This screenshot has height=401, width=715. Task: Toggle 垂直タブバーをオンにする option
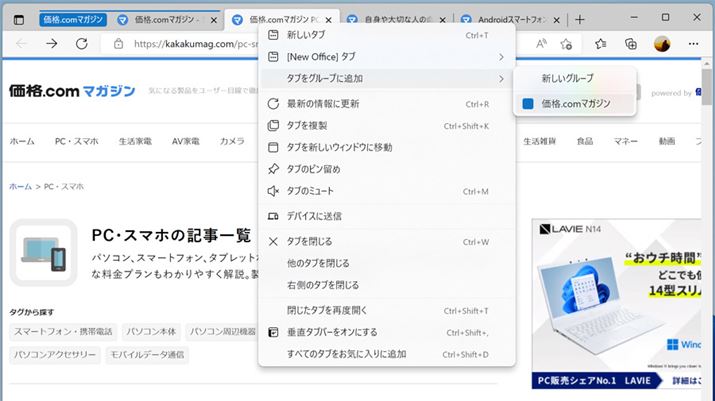point(332,332)
